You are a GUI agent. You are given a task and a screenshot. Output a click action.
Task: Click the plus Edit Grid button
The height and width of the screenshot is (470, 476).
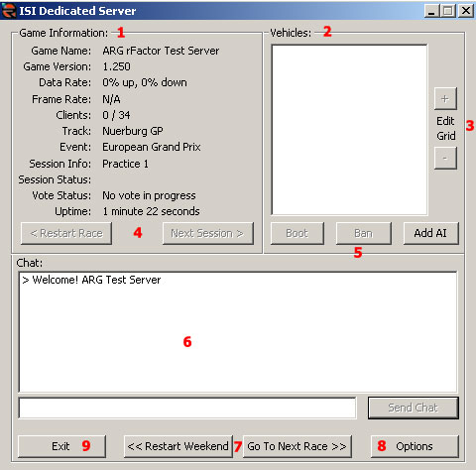pos(445,98)
